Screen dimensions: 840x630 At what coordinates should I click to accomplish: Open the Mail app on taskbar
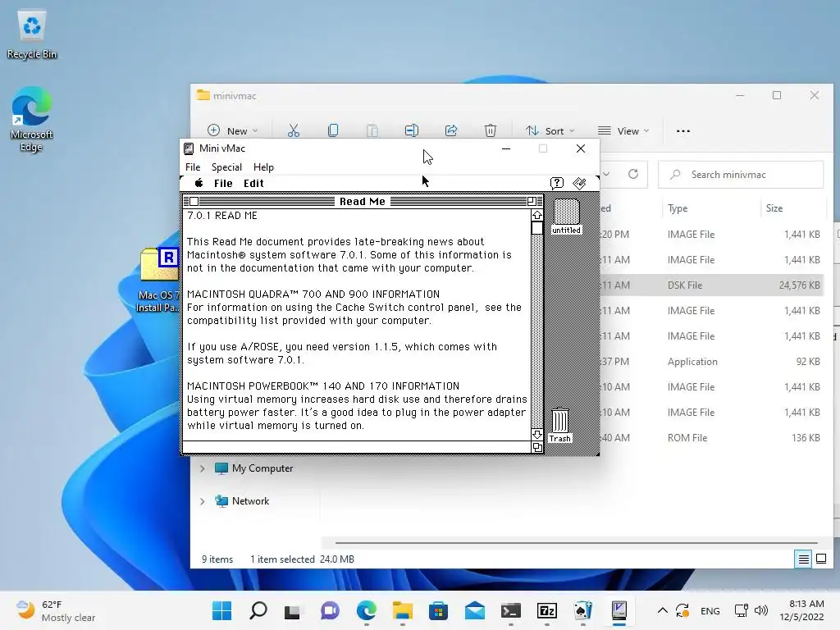[475, 610]
